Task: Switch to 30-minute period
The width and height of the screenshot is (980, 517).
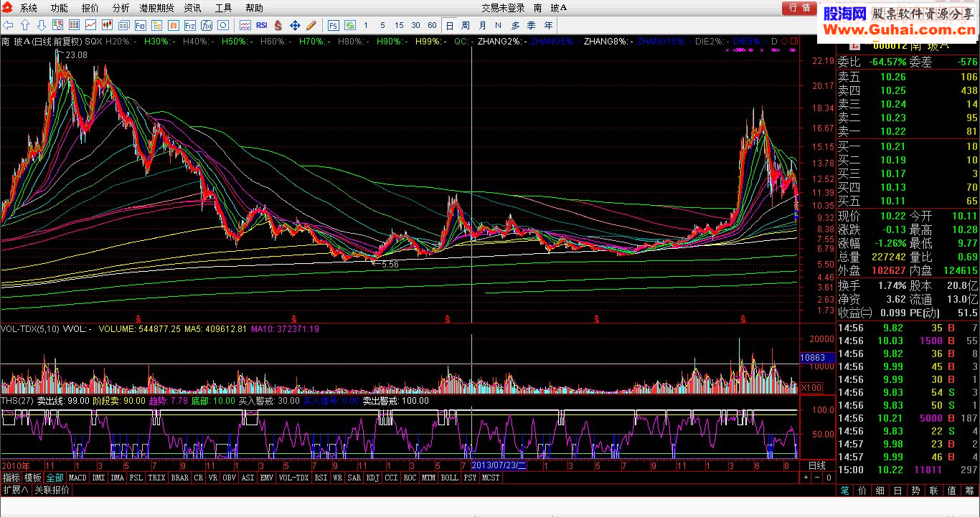Action: (x=415, y=25)
